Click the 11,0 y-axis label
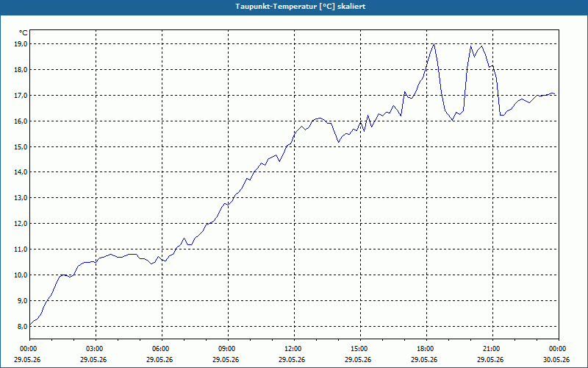Image resolution: width=588 pixels, height=368 pixels. coord(21,250)
